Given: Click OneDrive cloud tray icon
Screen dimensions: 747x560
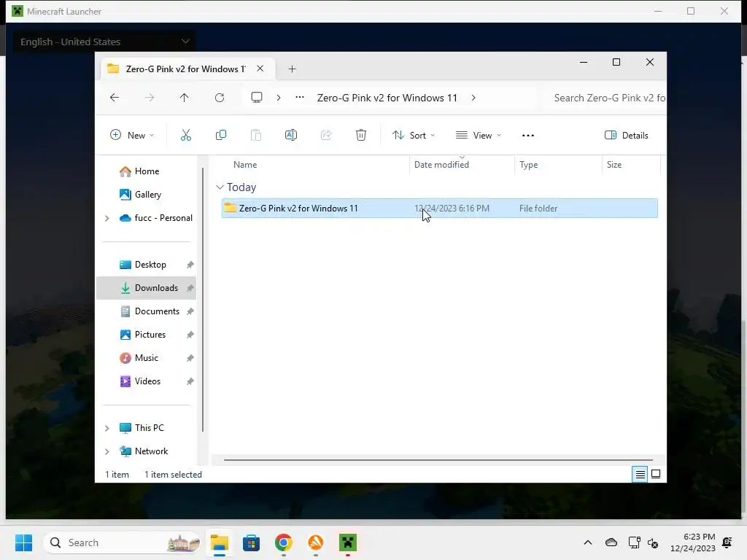Looking at the screenshot, I should coord(611,542).
